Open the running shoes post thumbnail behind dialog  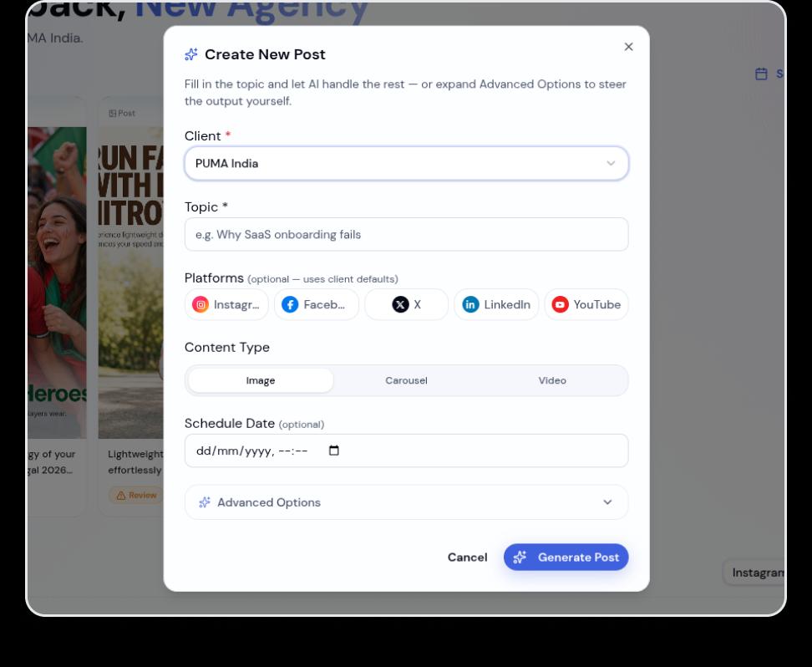pyautogui.click(x=130, y=283)
